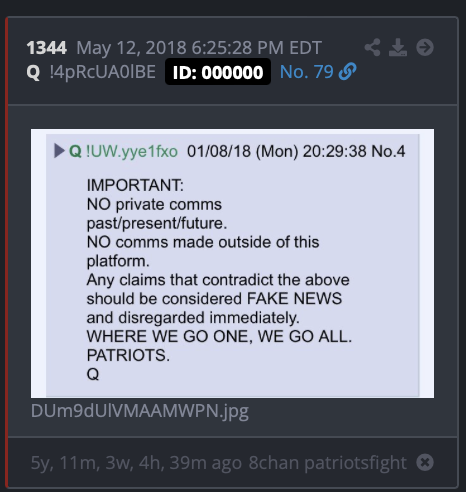Click the share icon in post header
The image size is (466, 492).
point(373,47)
